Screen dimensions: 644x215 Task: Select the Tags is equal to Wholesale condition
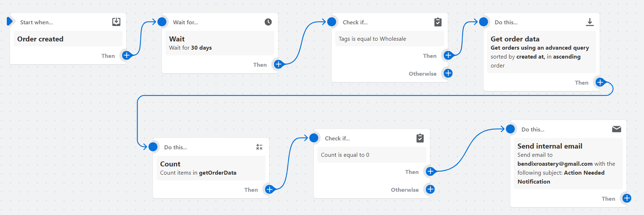click(389, 39)
